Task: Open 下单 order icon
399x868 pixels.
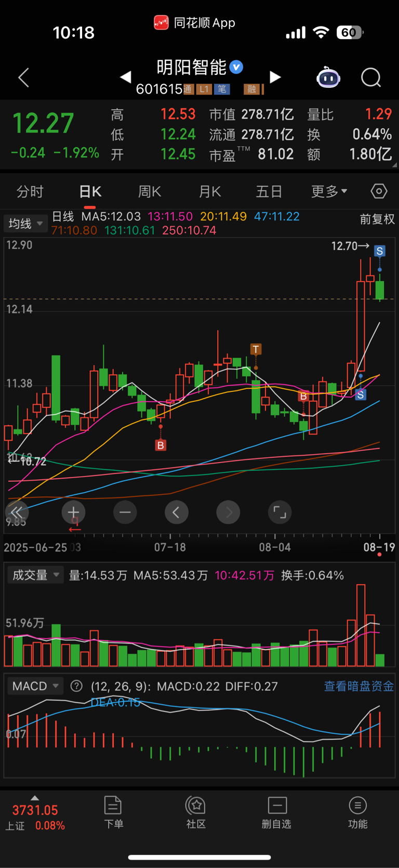Action: (x=113, y=812)
